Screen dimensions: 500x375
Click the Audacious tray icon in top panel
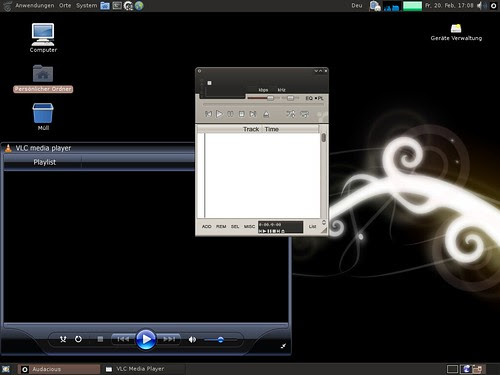point(493,6)
